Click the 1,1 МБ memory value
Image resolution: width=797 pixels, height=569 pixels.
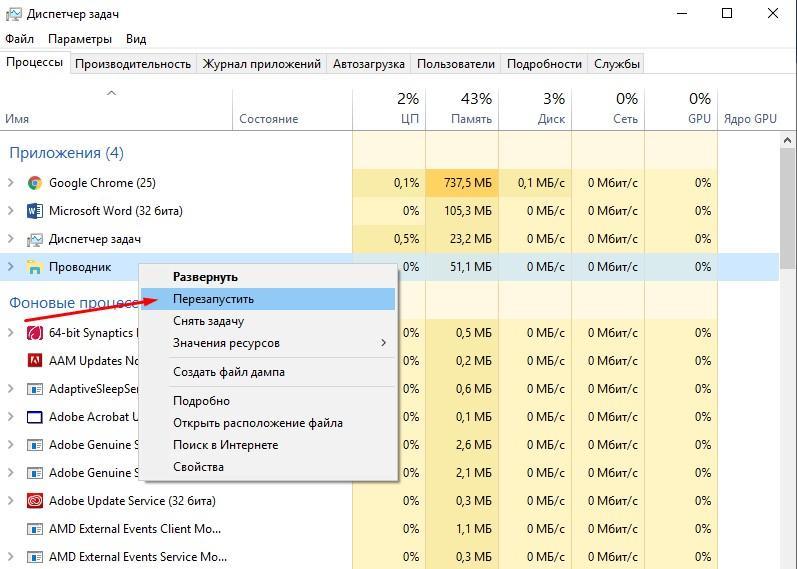click(x=474, y=529)
